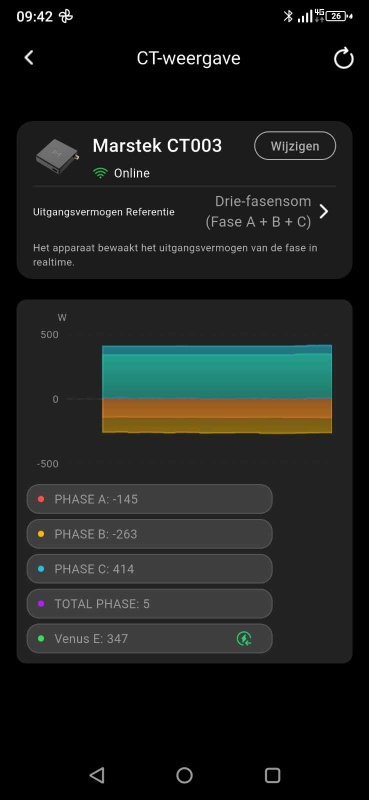Viewport: 369px width, 800px height.
Task: Toggle TOTAL PHASE legend chip
Action: pyautogui.click(x=150, y=604)
